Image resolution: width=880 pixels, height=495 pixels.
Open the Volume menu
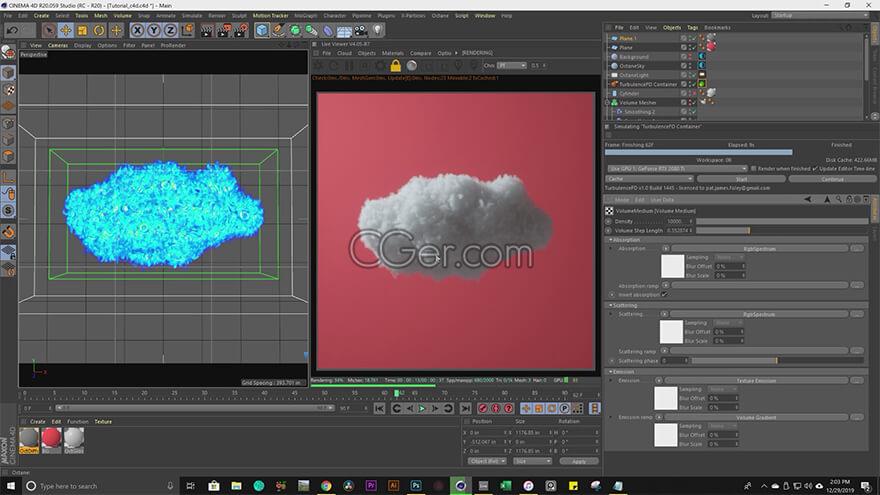pyautogui.click(x=122, y=16)
